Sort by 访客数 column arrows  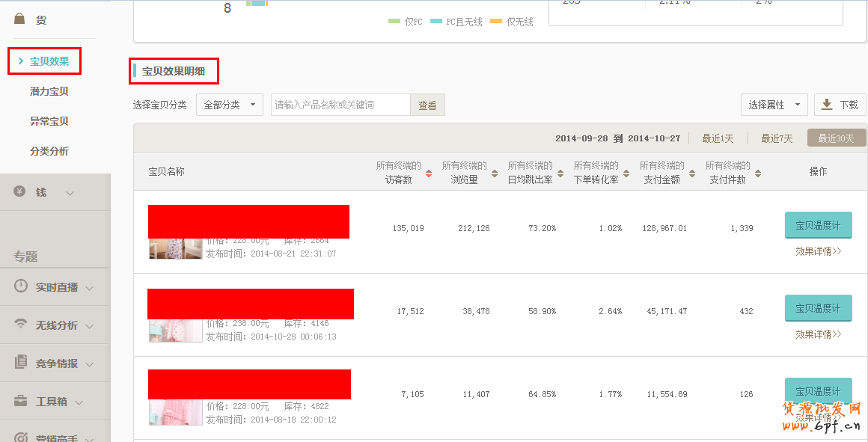[429, 172]
